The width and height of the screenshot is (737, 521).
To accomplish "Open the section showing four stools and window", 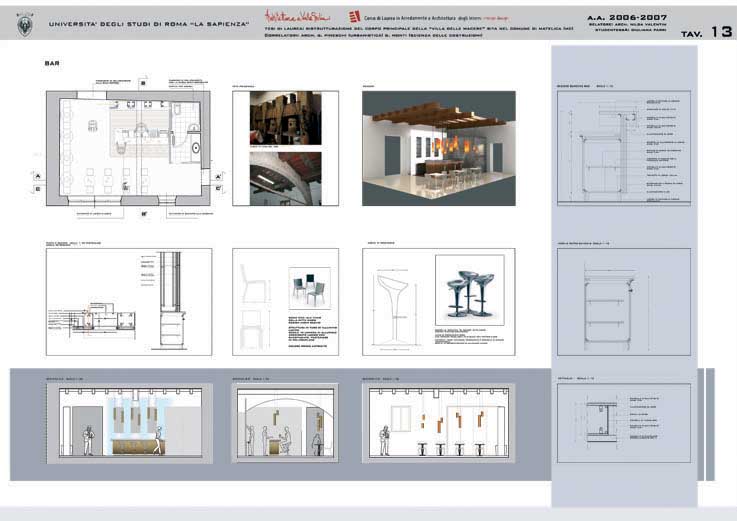I will coord(438,424).
